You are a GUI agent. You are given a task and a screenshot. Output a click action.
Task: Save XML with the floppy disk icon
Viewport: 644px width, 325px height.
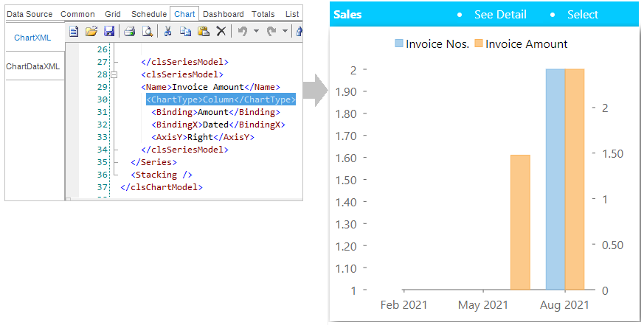[x=109, y=31]
